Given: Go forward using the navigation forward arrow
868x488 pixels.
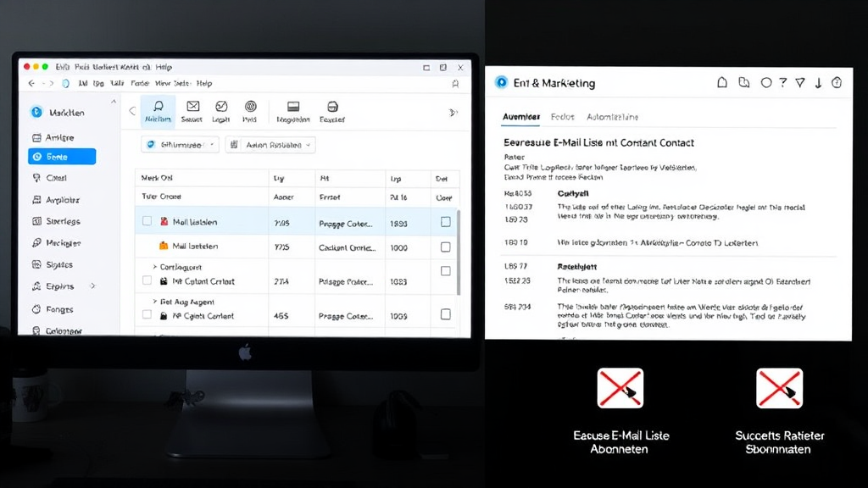Looking at the screenshot, I should [51, 83].
